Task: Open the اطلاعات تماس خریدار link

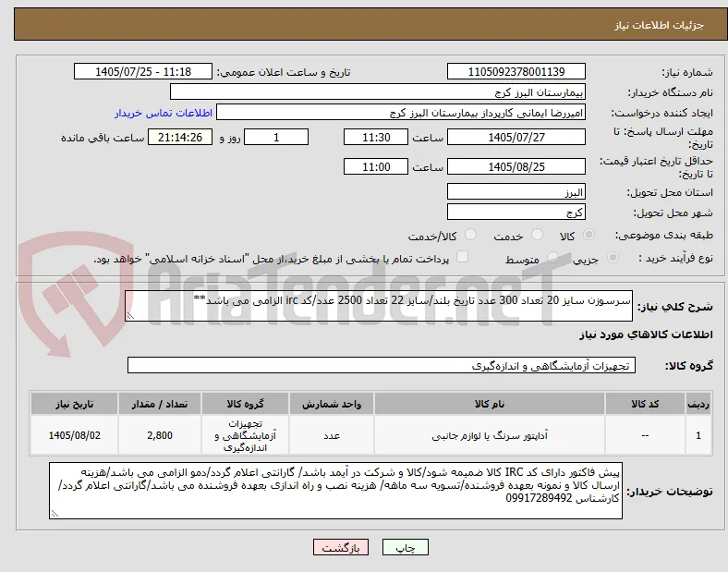Action: point(164,113)
